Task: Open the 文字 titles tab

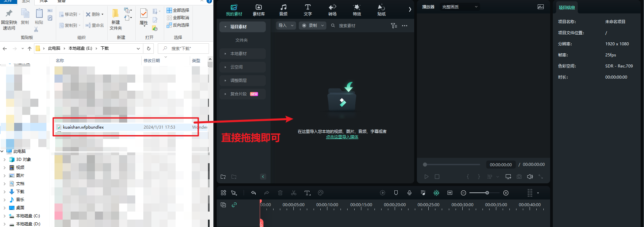Action: [308, 10]
